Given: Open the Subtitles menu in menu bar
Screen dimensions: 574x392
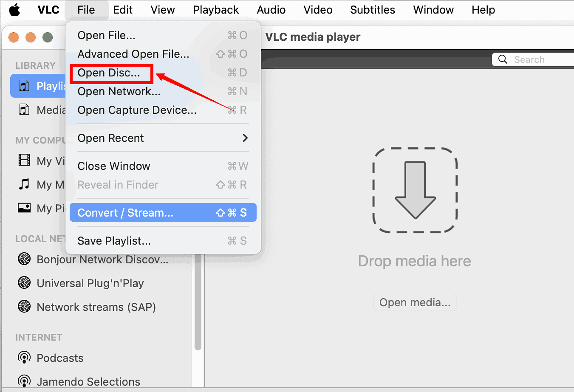Looking at the screenshot, I should click(372, 10).
